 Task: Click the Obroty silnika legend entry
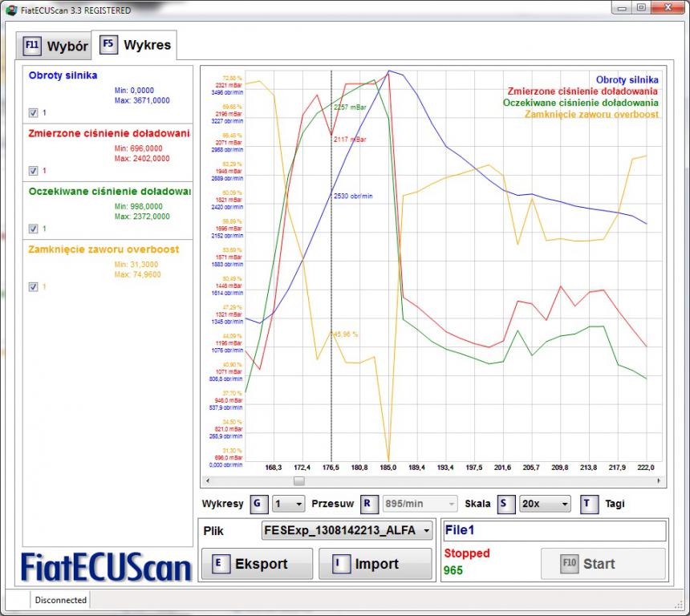click(627, 80)
